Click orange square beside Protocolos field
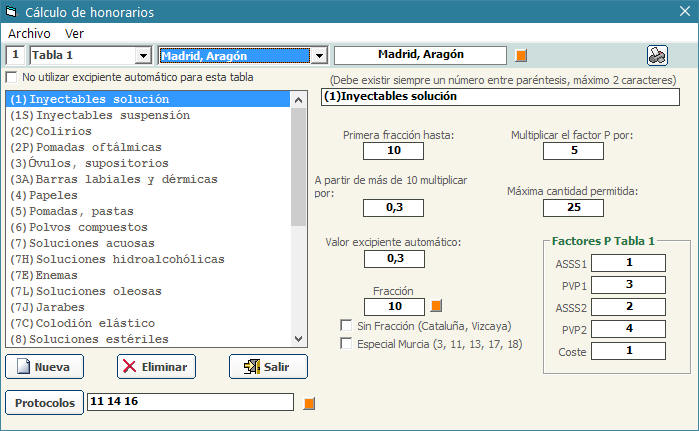 tap(309, 403)
